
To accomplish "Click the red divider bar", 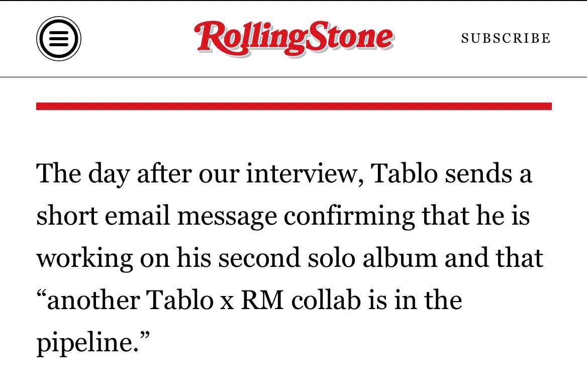I will (x=294, y=107).
